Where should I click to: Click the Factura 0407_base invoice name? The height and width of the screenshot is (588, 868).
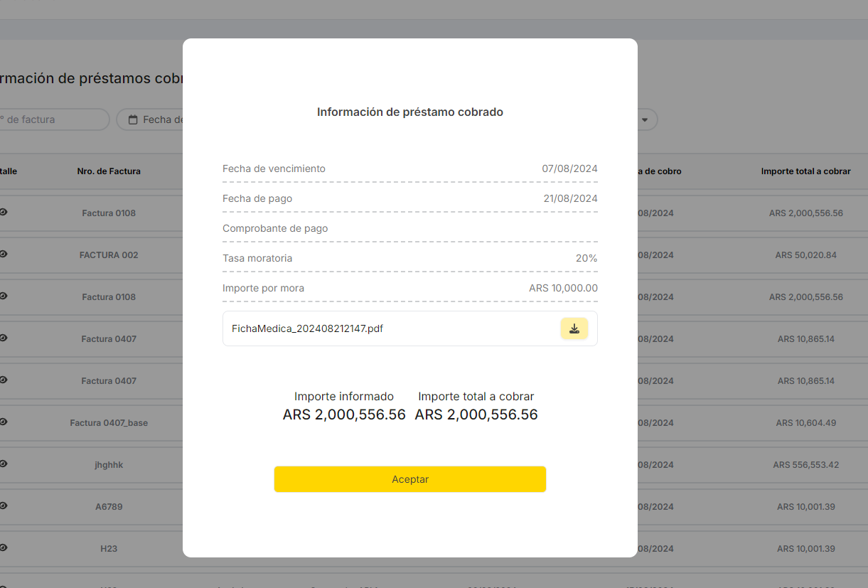point(109,423)
